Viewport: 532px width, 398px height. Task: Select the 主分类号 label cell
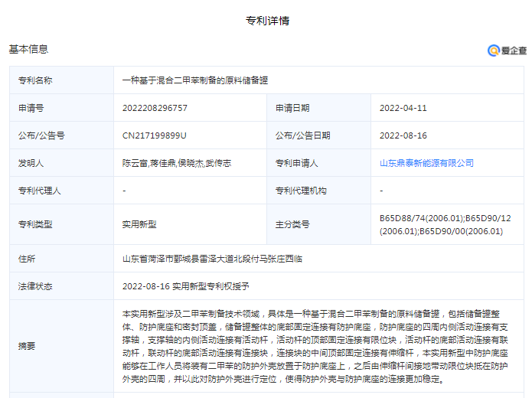pos(292,224)
